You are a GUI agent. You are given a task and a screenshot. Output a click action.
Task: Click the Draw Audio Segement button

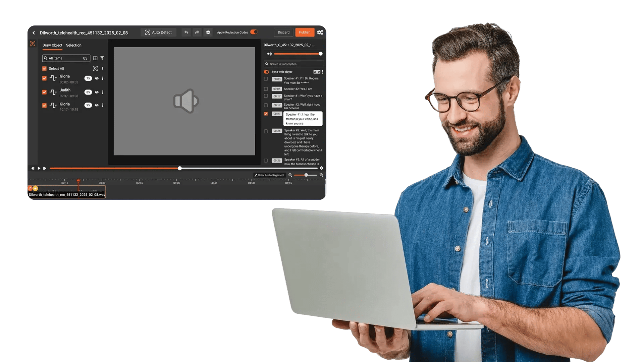point(269,175)
